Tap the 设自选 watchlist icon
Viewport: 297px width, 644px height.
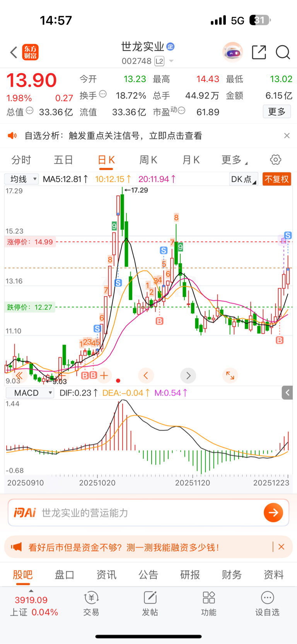pyautogui.click(x=267, y=604)
